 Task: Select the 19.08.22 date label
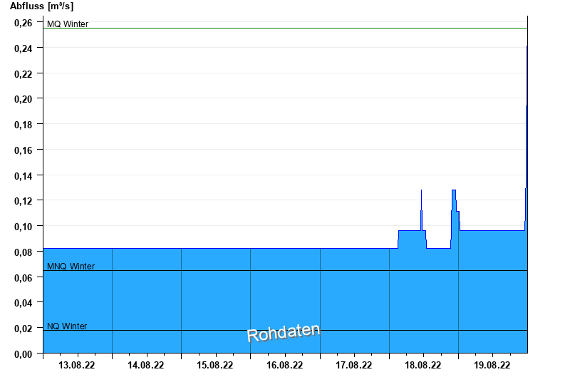(492, 365)
